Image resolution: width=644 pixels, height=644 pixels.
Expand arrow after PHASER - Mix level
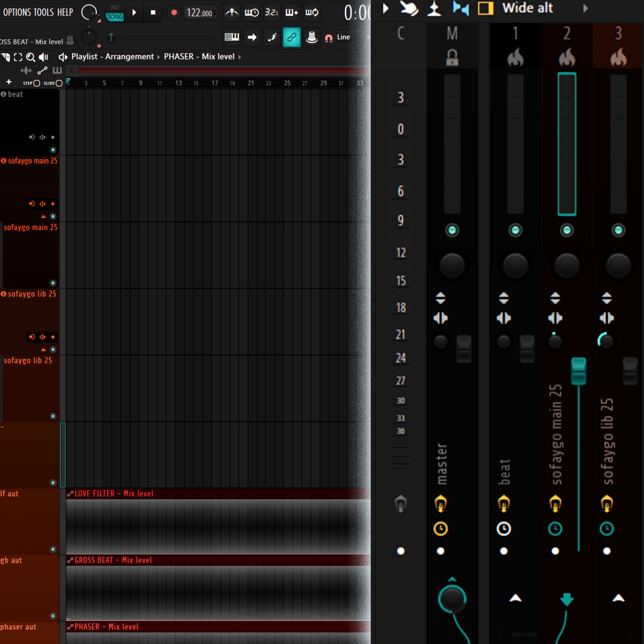point(240,57)
